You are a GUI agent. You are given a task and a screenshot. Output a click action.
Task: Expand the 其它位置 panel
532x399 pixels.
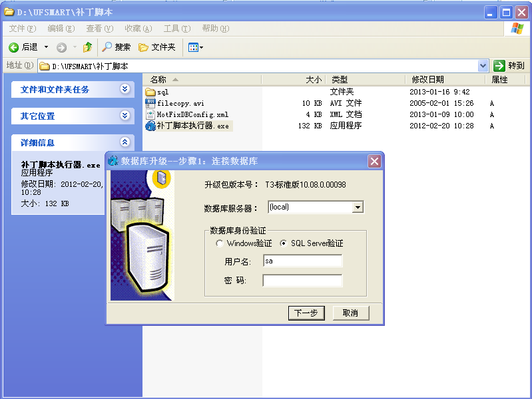[x=125, y=116]
